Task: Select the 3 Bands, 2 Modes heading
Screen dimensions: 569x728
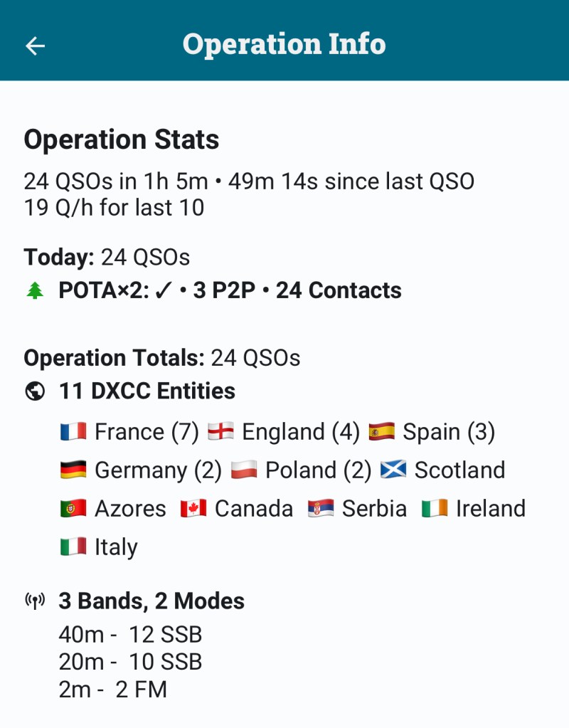Action: point(151,601)
